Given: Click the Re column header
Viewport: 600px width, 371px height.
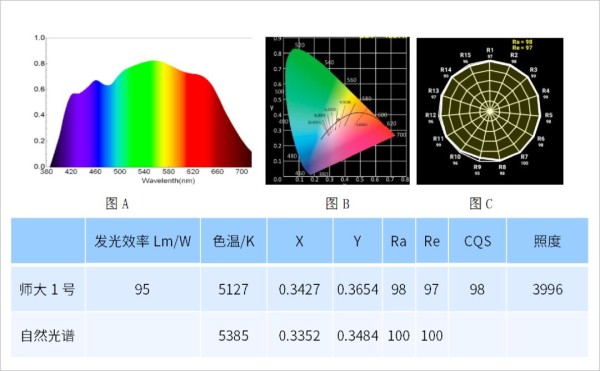Looking at the screenshot, I should (x=432, y=241).
